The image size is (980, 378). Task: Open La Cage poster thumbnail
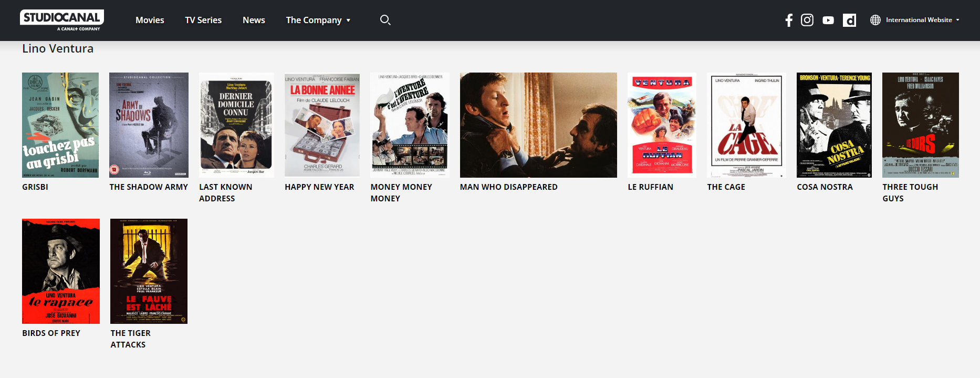(746, 125)
